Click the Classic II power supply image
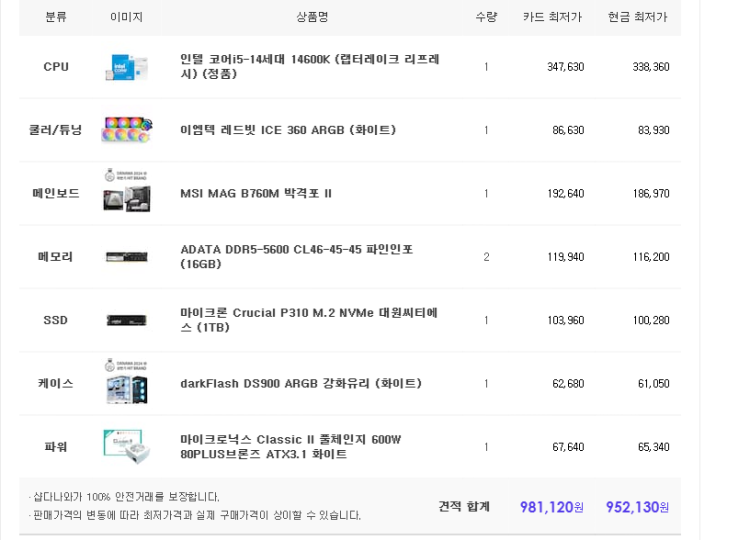This screenshot has height=540, width=750. (x=126, y=447)
